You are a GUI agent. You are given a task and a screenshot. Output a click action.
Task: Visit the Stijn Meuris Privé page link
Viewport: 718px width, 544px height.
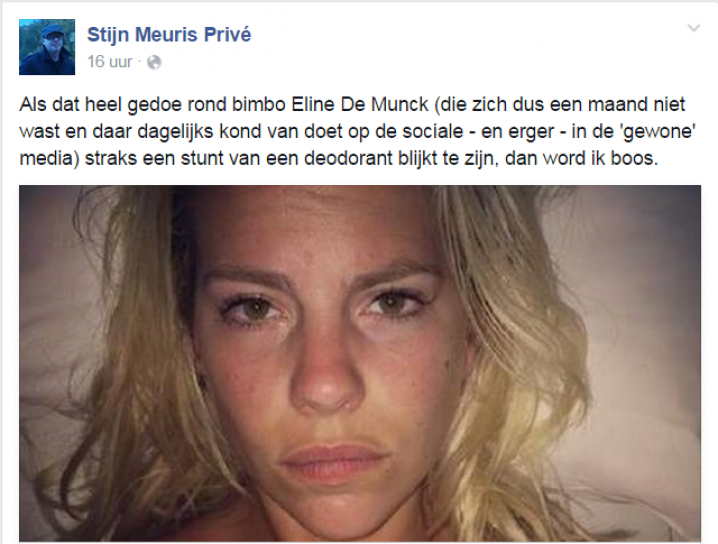pyautogui.click(x=169, y=34)
